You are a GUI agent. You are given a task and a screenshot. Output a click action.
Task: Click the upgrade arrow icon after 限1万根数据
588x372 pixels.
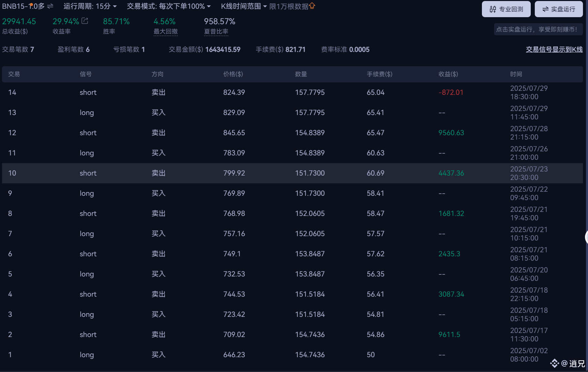[x=312, y=6]
